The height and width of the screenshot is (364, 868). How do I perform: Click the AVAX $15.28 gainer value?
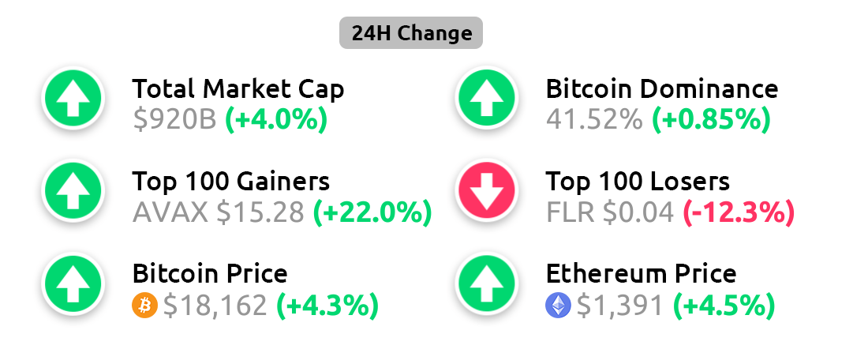tap(219, 212)
